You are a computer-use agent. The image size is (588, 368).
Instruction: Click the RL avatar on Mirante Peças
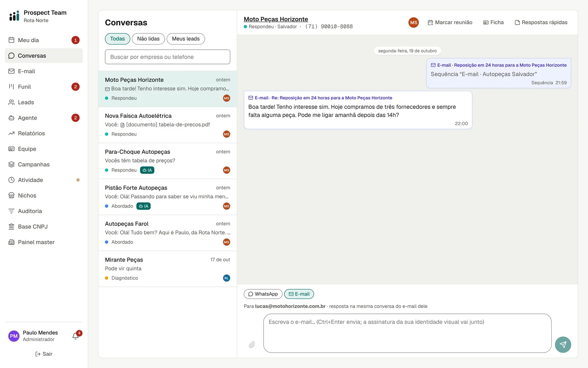coord(226,278)
